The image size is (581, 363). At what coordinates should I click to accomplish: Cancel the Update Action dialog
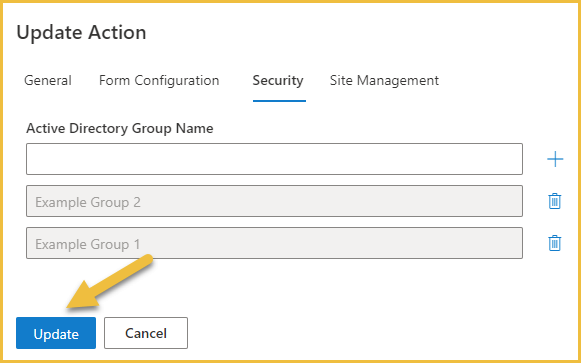[x=146, y=333]
